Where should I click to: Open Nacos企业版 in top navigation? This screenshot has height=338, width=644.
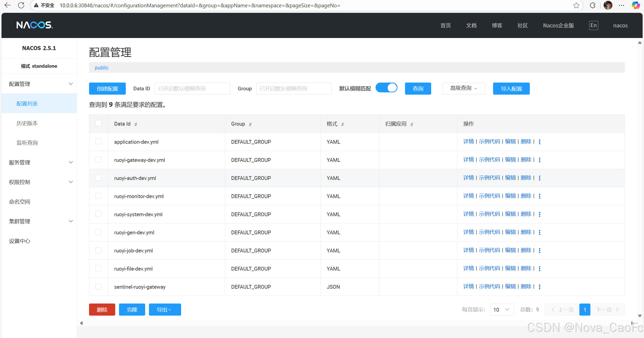[x=558, y=25]
